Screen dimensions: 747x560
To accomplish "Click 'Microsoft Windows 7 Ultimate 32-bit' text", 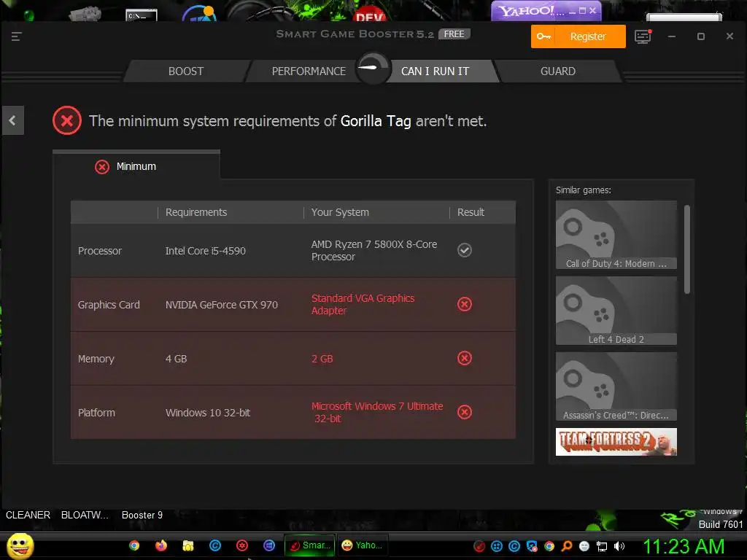I will (377, 413).
